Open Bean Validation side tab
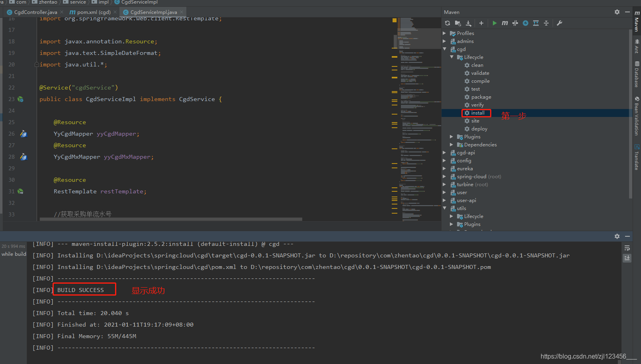The width and height of the screenshot is (641, 364). [637, 116]
